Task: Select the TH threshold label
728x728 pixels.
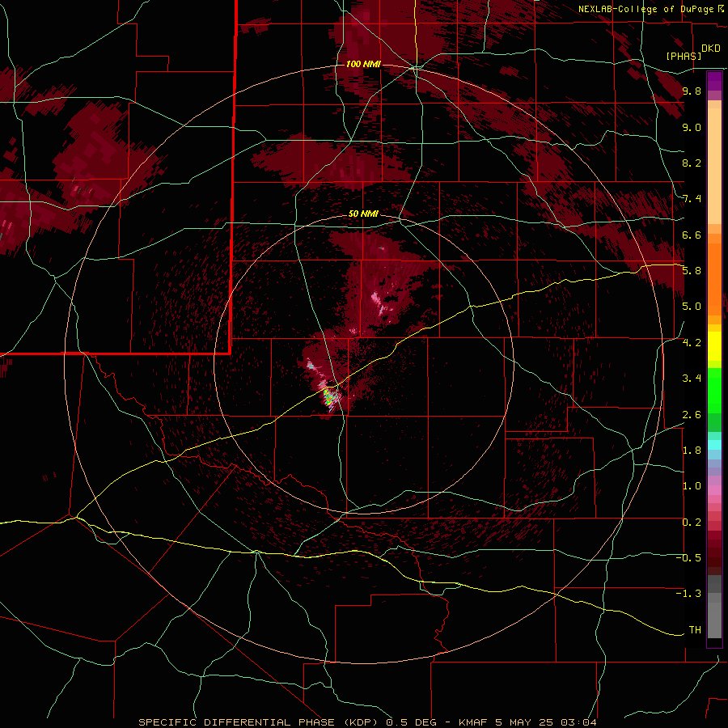Action: point(695,630)
